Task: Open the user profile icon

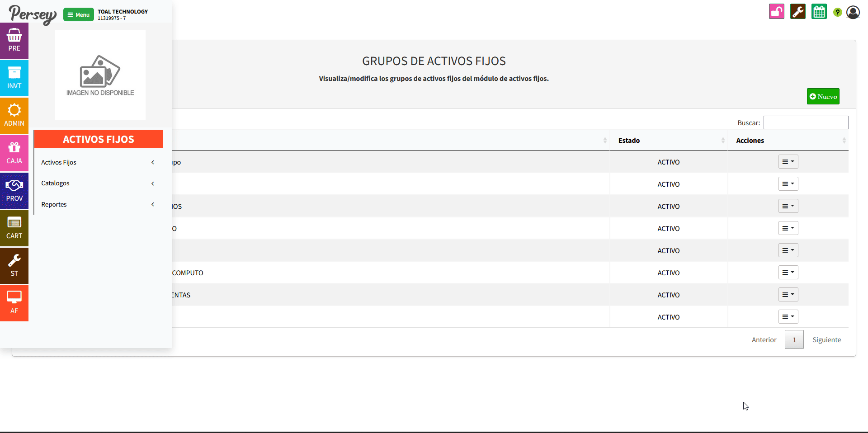Action: (x=853, y=12)
